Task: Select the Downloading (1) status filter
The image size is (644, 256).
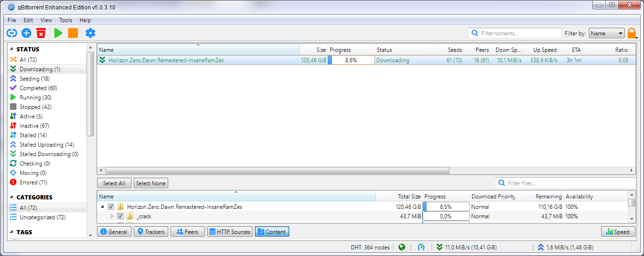Action: [x=47, y=69]
